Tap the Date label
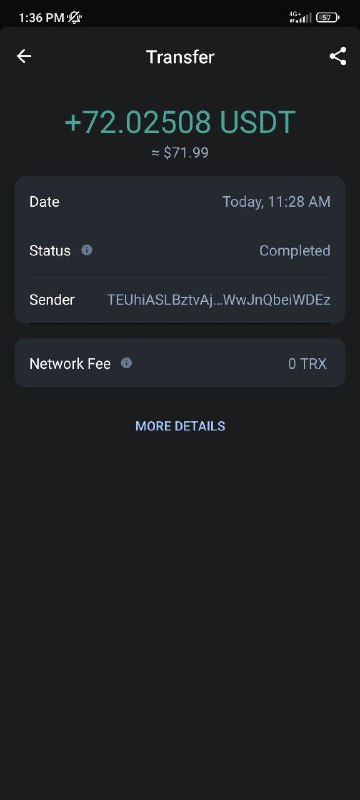The height and width of the screenshot is (800, 360). tap(44, 202)
